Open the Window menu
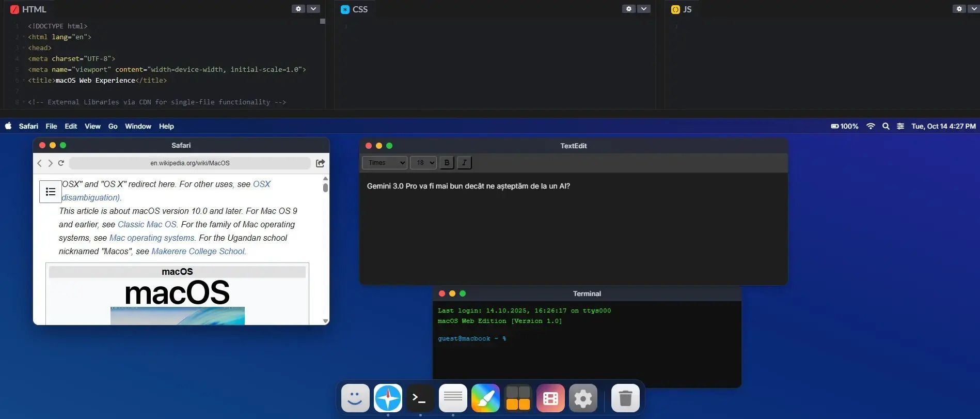 coord(138,126)
